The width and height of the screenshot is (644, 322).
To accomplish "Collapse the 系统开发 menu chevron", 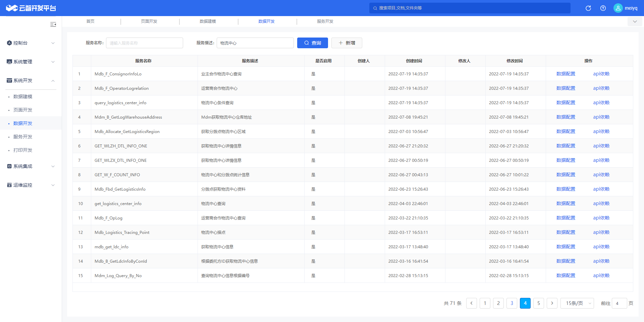I will click(53, 80).
